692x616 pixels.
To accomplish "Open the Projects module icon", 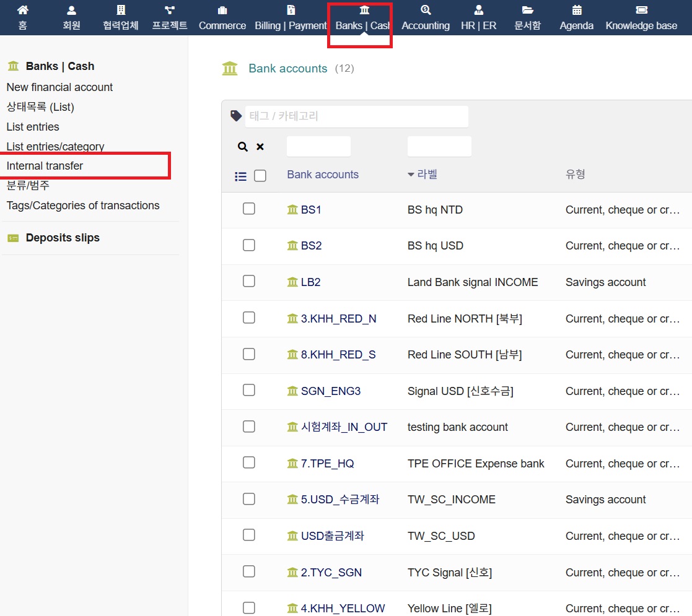I will 169,10.
